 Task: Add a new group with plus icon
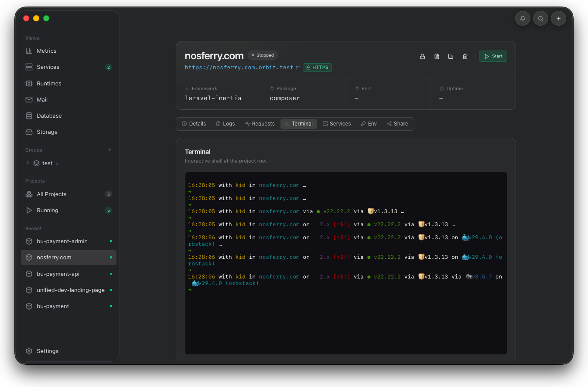[110, 150]
